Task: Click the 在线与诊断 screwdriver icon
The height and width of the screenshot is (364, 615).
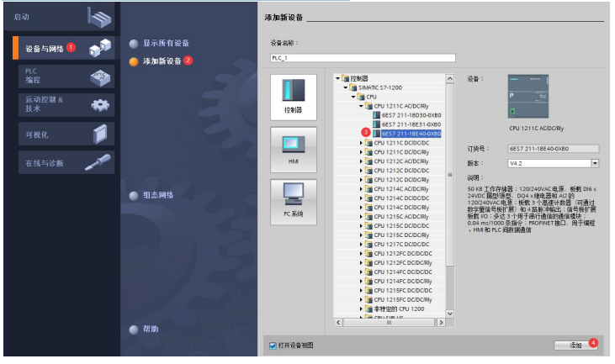Action: pyautogui.click(x=98, y=162)
